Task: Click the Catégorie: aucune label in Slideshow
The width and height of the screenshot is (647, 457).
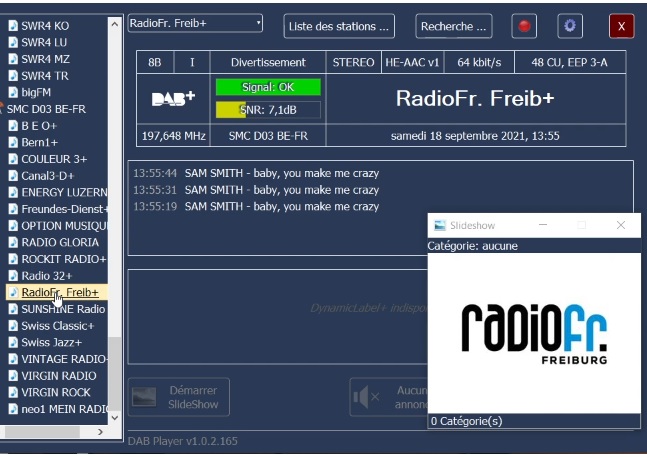Action: point(472,246)
